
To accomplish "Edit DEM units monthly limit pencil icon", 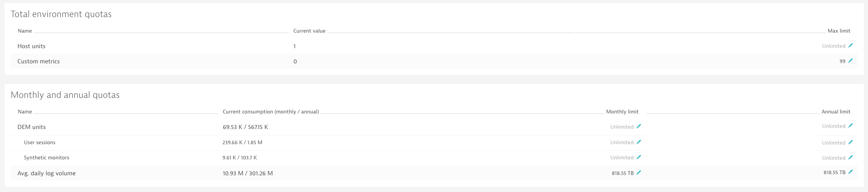I will (x=639, y=126).
